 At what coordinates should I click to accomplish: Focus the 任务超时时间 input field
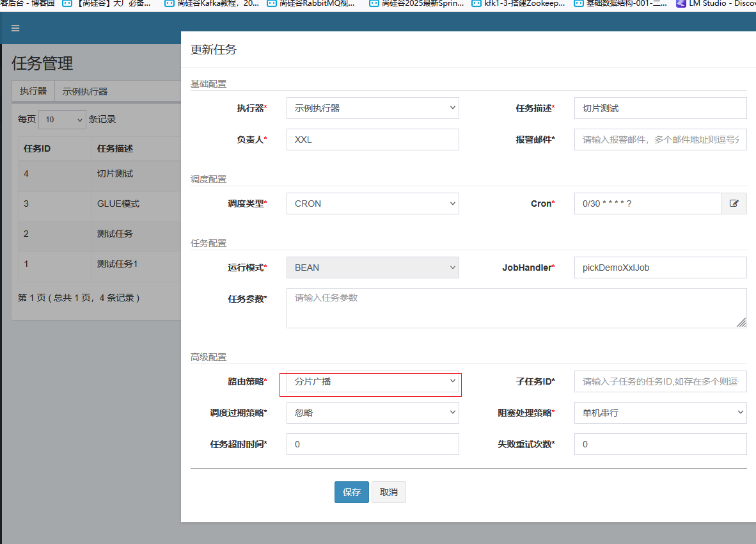pyautogui.click(x=373, y=444)
